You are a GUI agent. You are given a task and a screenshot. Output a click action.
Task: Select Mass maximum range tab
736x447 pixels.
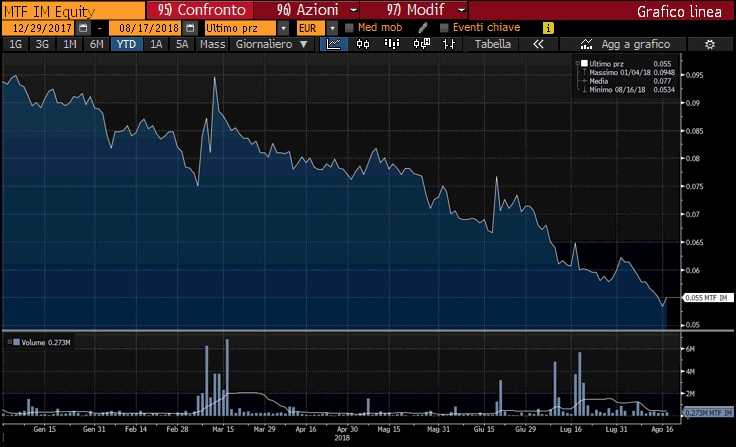click(212, 44)
